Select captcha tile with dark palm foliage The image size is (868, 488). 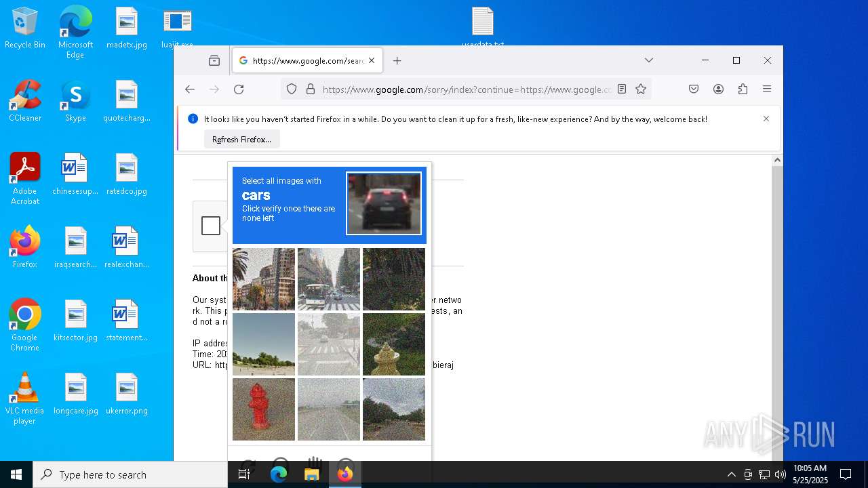tap(394, 279)
